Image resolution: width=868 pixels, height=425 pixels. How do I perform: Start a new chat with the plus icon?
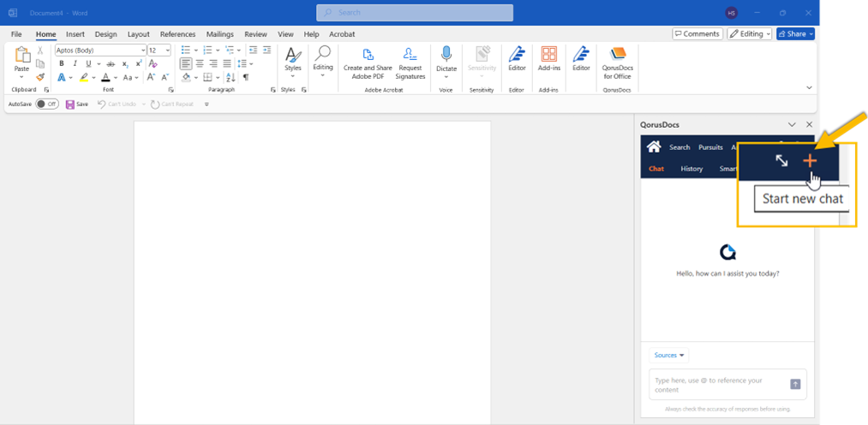click(810, 161)
